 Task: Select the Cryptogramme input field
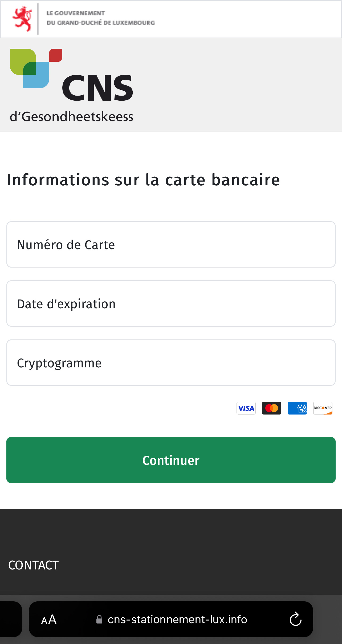tap(171, 363)
